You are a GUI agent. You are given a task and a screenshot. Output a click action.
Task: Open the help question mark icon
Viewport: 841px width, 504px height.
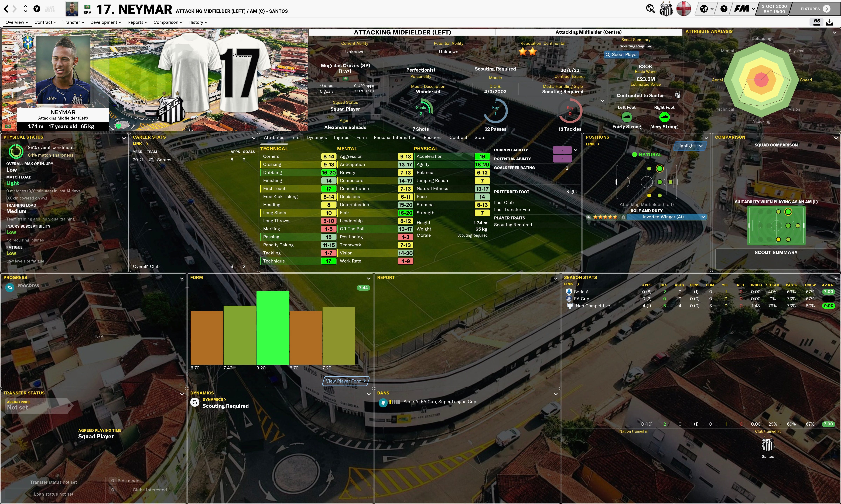pyautogui.click(x=724, y=9)
